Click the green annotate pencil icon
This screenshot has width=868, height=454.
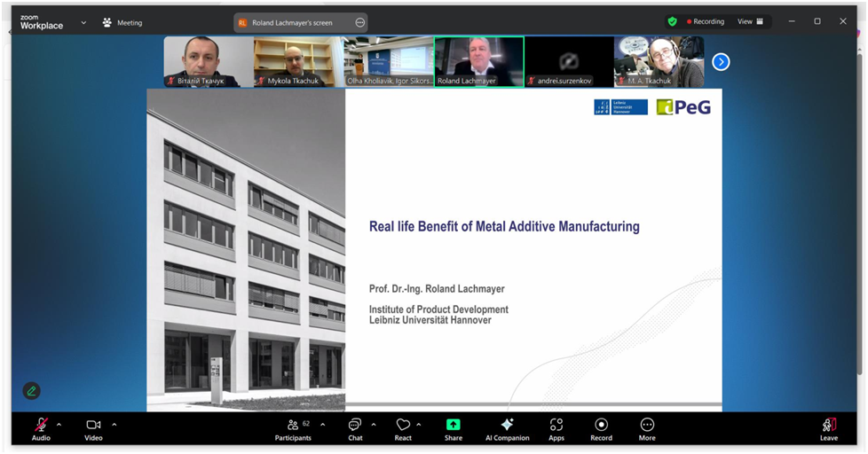32,390
